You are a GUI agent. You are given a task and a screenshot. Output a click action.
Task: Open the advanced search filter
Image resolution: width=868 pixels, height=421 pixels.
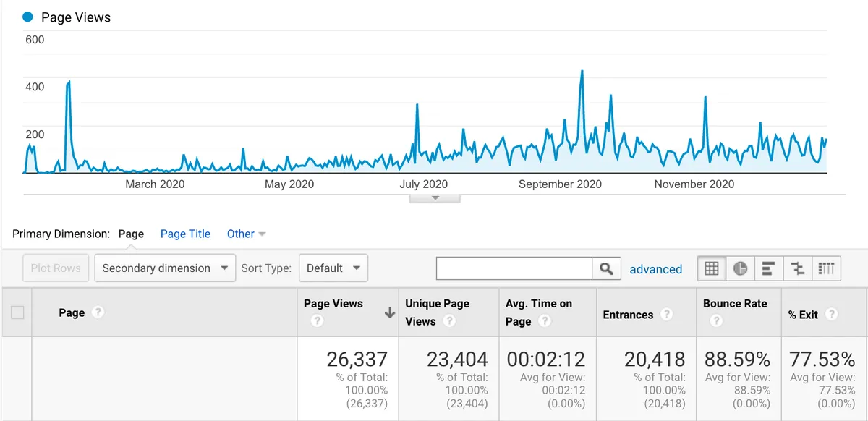(x=655, y=268)
